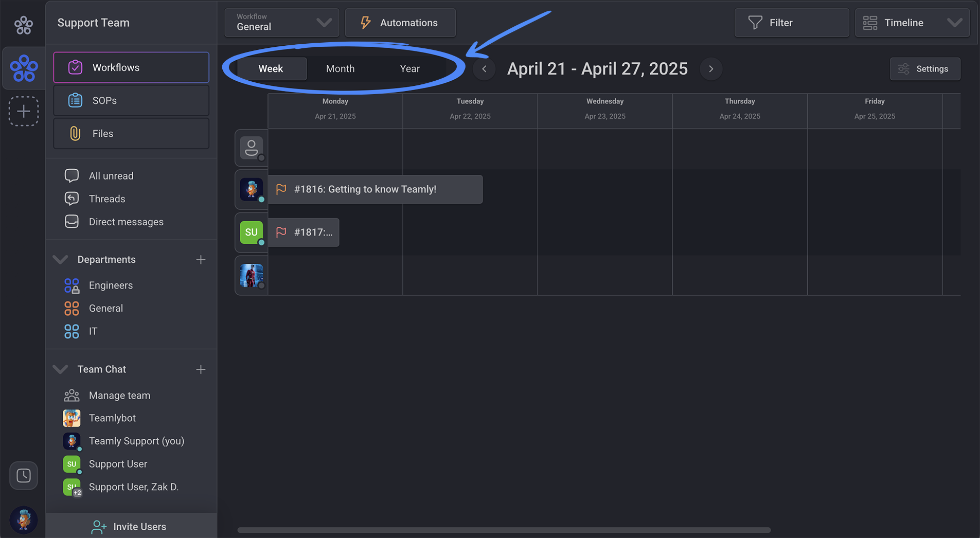Click the unassigned user row icon
This screenshot has height=538, width=980.
tap(252, 148)
